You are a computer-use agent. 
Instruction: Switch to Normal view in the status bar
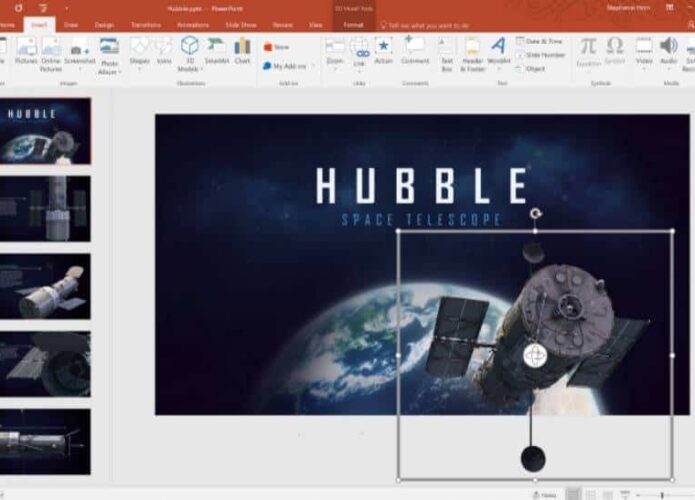pyautogui.click(x=573, y=494)
